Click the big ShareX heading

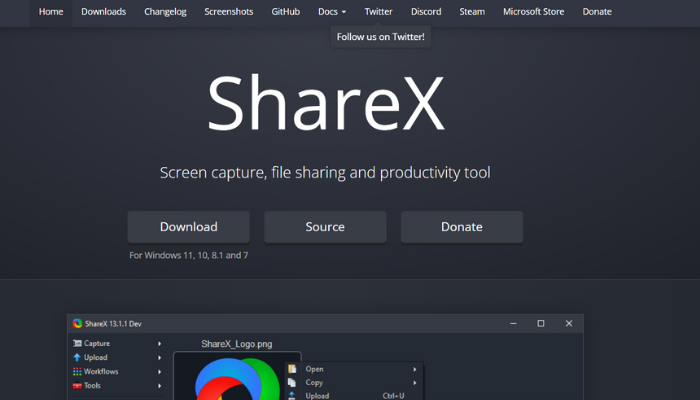[x=326, y=103]
